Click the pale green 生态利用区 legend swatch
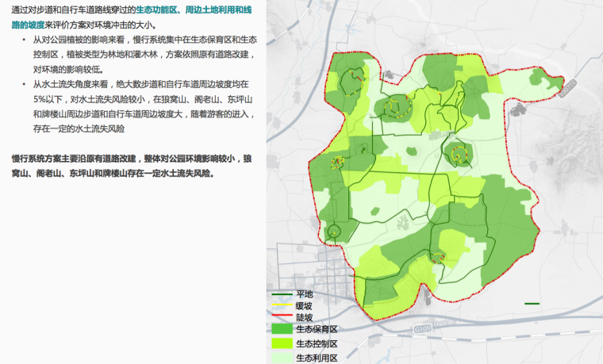The image size is (603, 364). [x=282, y=358]
